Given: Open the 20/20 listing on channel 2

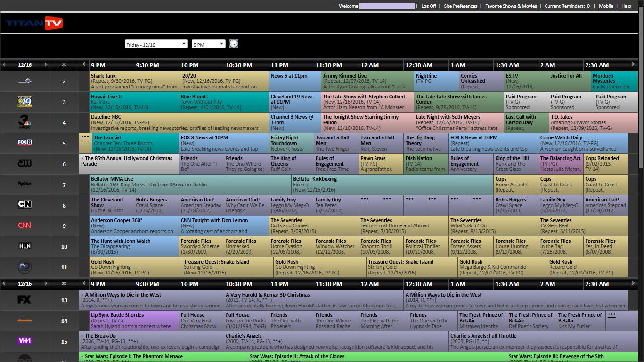Looking at the screenshot, I should click(225, 81).
